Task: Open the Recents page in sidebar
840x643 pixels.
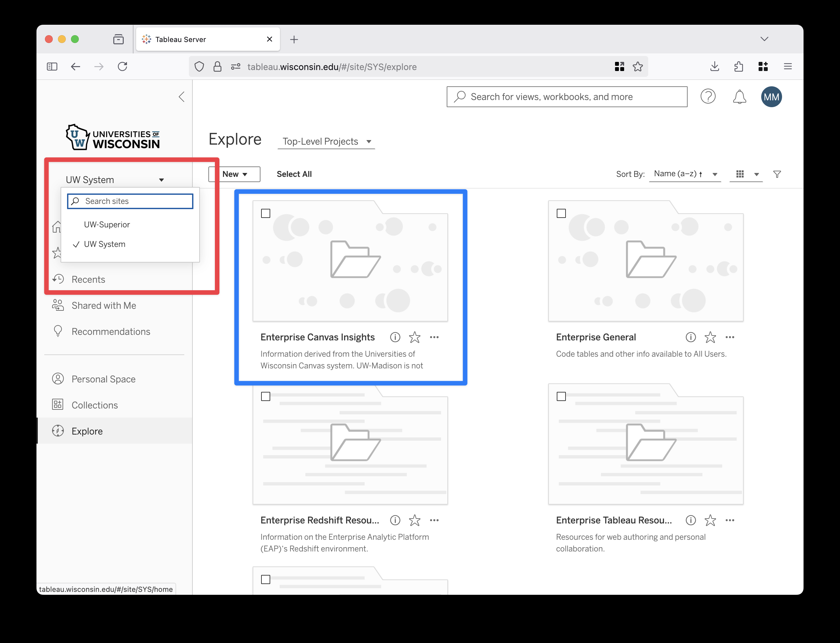Action: [88, 279]
